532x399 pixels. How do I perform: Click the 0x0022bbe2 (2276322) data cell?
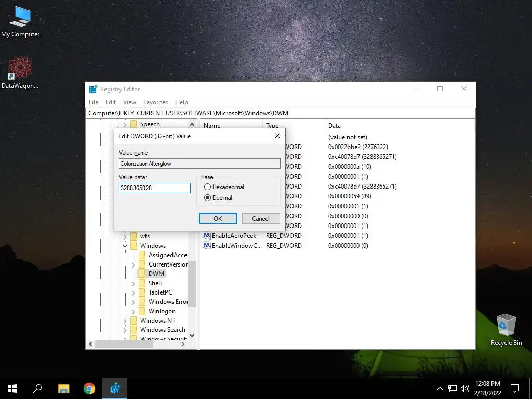[358, 147]
